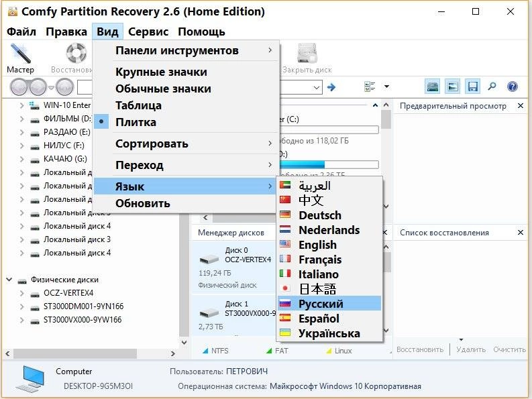Screen dimensions: 532x399
Task: Click the tree panel horizontal scrollbar
Action: pos(75,353)
